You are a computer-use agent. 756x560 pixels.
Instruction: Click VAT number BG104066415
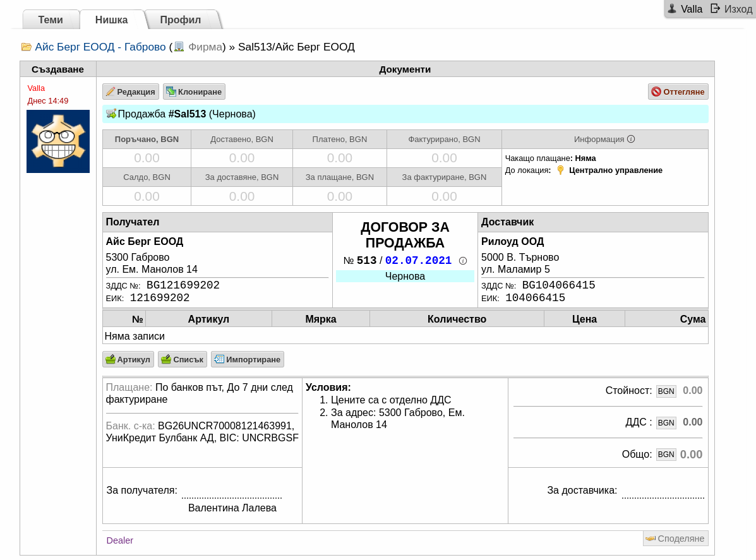[x=558, y=285]
